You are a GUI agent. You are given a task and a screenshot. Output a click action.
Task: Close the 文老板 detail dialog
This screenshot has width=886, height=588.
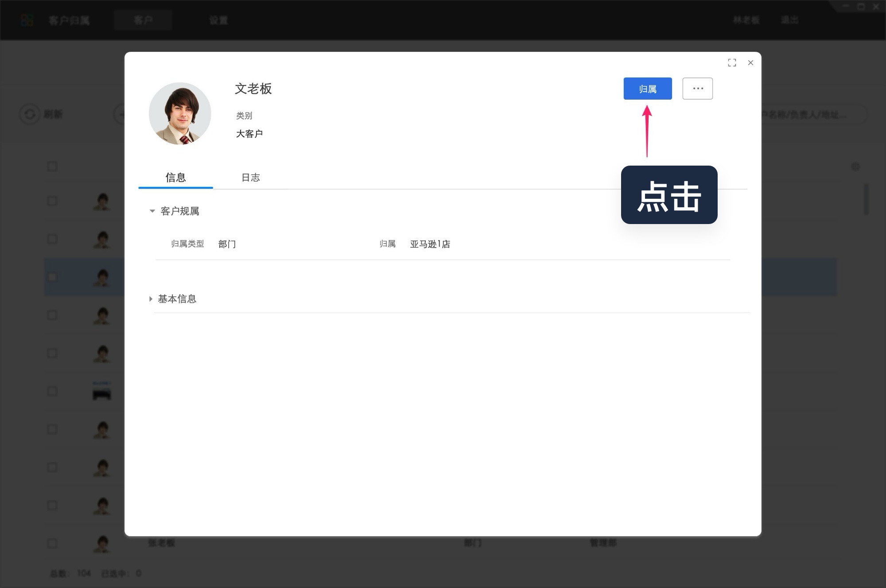tap(750, 62)
